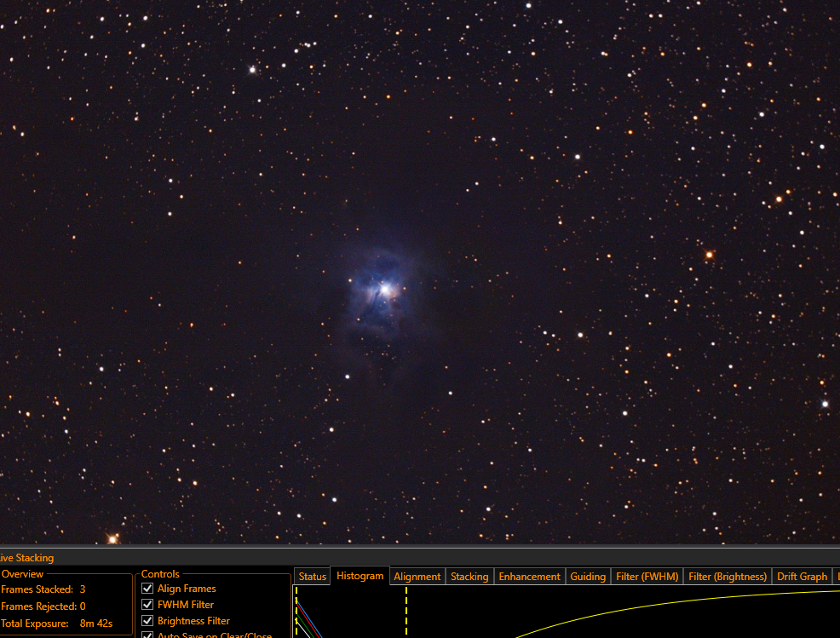Toggle the Align Frames checkbox

pos(147,589)
